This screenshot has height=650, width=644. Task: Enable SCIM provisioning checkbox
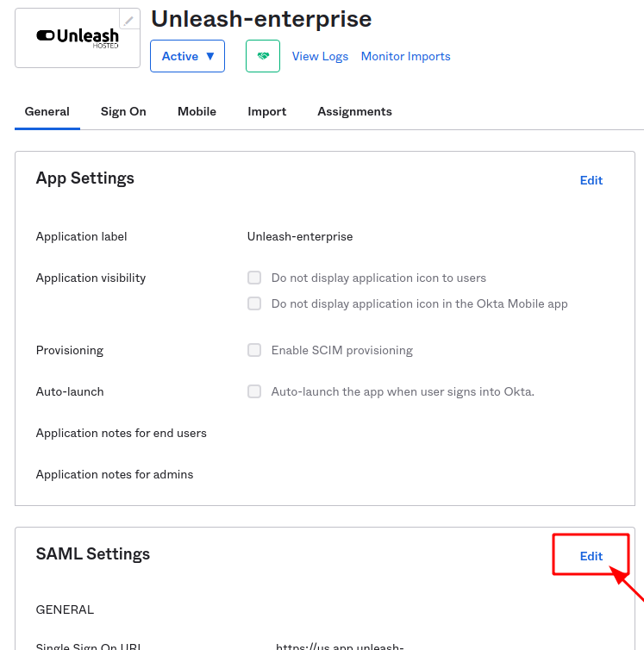coord(254,350)
